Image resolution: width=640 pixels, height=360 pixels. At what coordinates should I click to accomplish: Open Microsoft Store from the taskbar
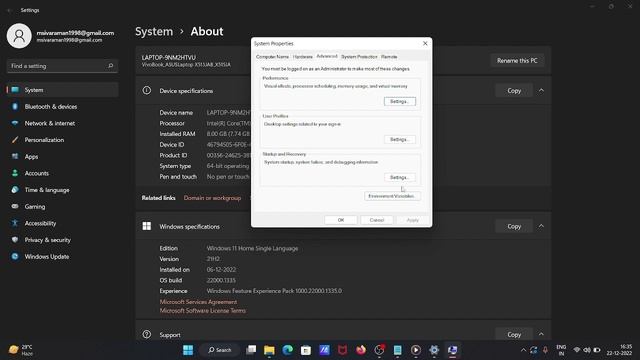point(306,350)
